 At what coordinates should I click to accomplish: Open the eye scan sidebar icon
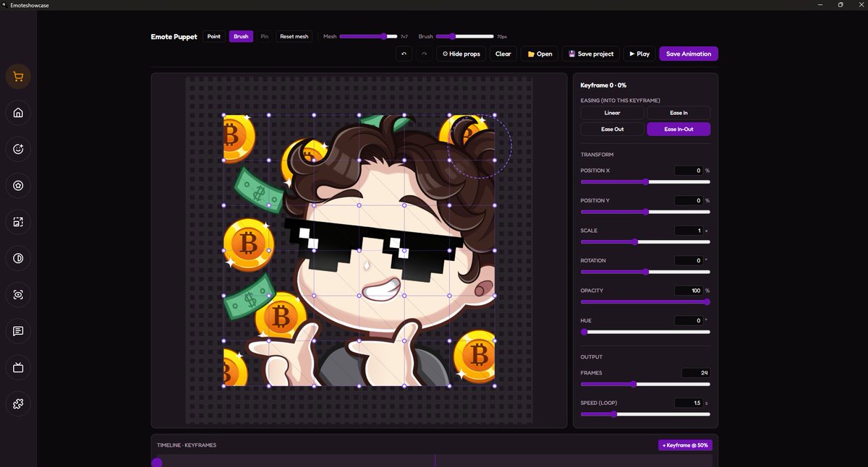18,295
